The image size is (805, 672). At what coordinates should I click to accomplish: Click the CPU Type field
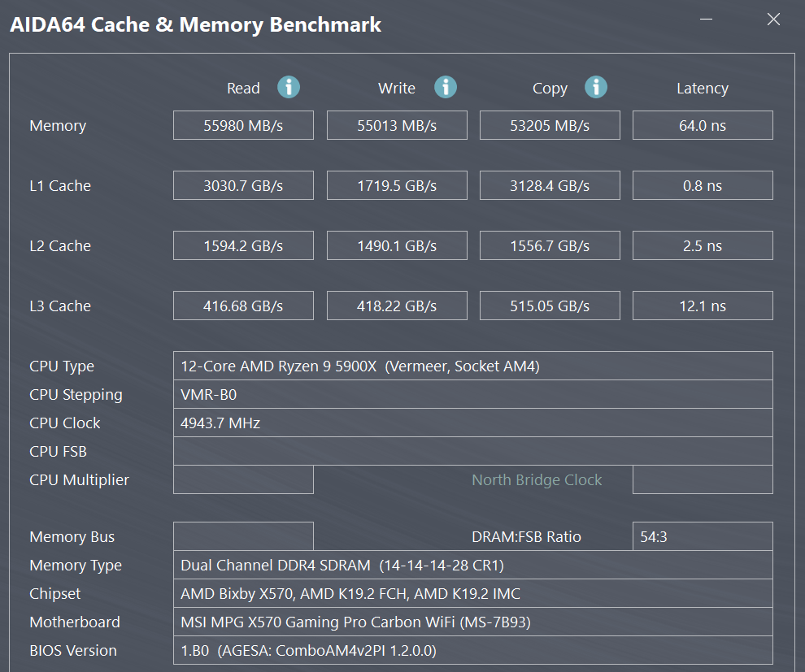click(x=472, y=366)
